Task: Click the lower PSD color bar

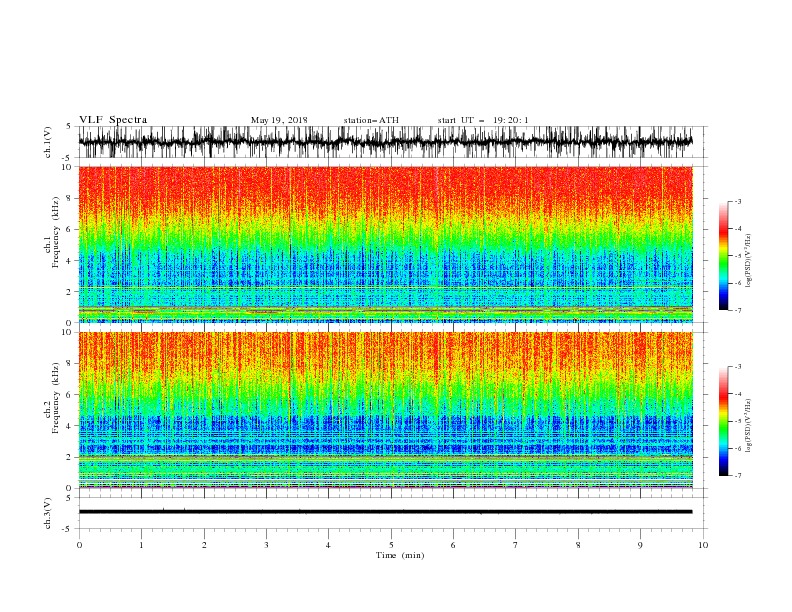Action: pos(723,421)
